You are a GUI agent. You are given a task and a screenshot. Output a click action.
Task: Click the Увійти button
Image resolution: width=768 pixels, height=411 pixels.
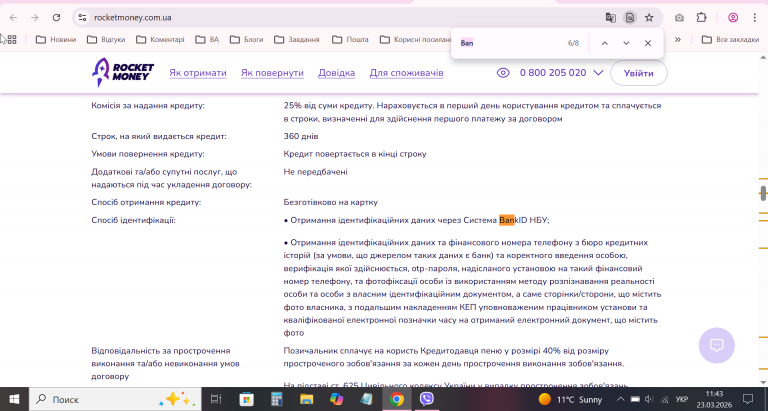[639, 73]
